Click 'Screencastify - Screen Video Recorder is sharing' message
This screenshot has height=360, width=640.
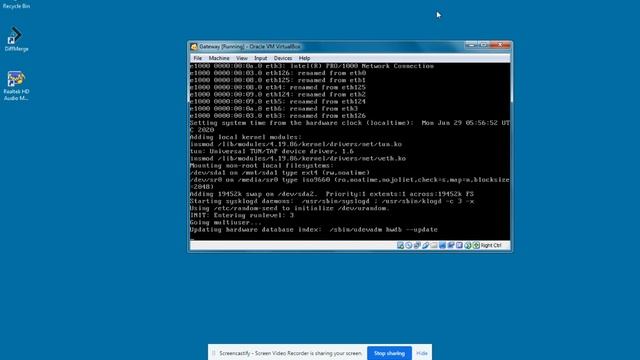click(290, 353)
